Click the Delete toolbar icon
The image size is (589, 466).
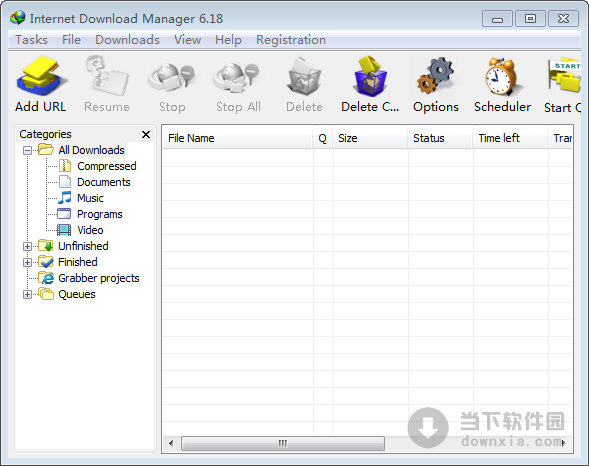pyautogui.click(x=304, y=76)
